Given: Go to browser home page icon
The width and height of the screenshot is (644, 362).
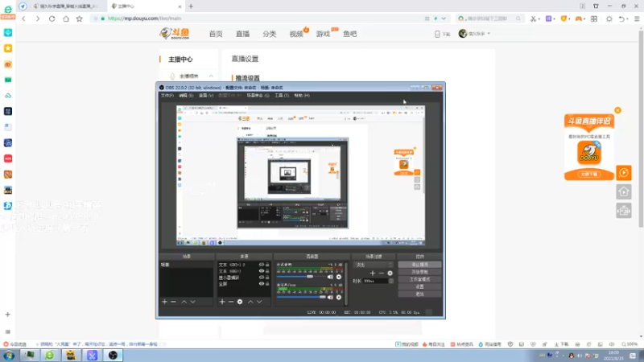Looking at the screenshot, I should coord(66,19).
